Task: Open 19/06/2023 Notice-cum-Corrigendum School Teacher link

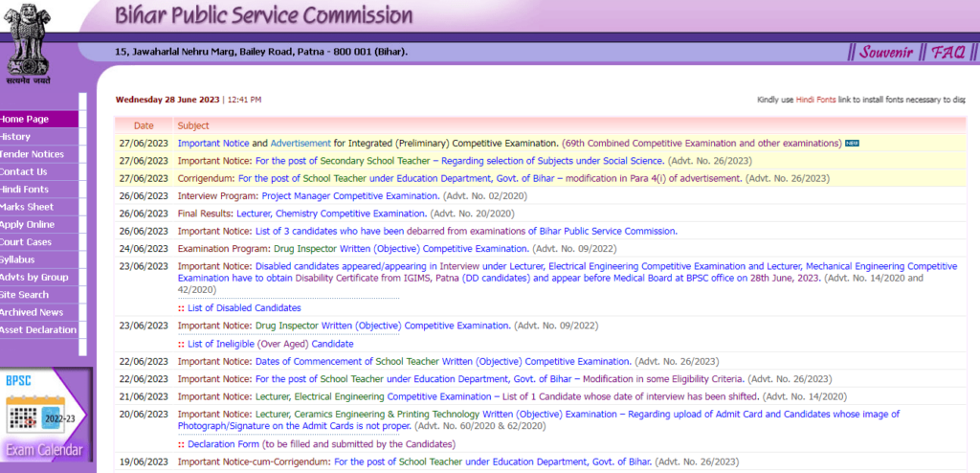Action: 493,462
